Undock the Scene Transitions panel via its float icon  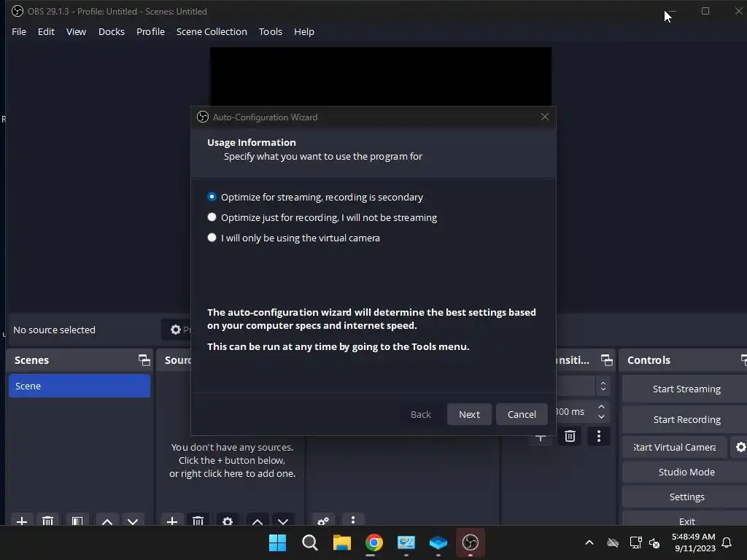606,360
